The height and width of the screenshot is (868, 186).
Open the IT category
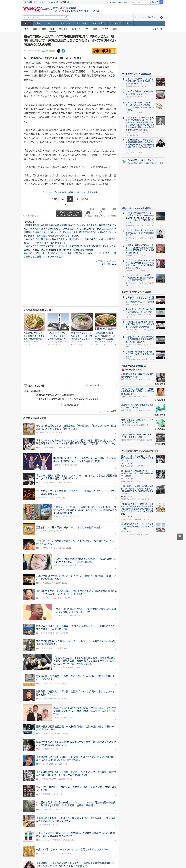[86, 29]
